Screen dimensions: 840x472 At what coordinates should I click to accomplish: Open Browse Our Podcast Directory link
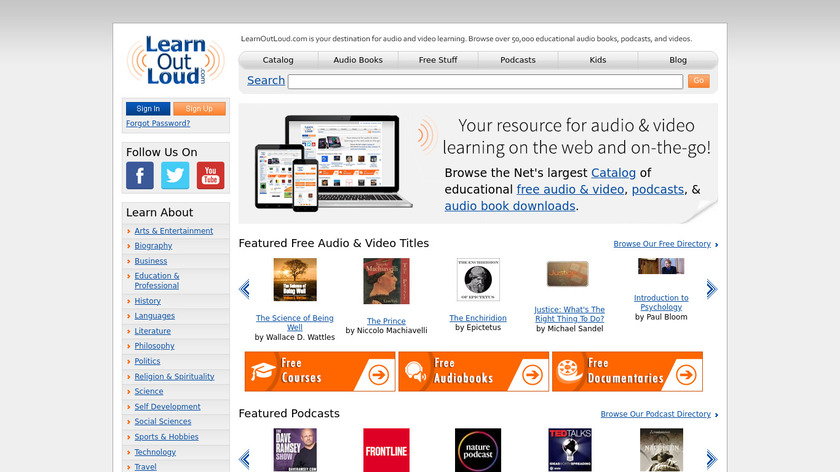tap(656, 414)
